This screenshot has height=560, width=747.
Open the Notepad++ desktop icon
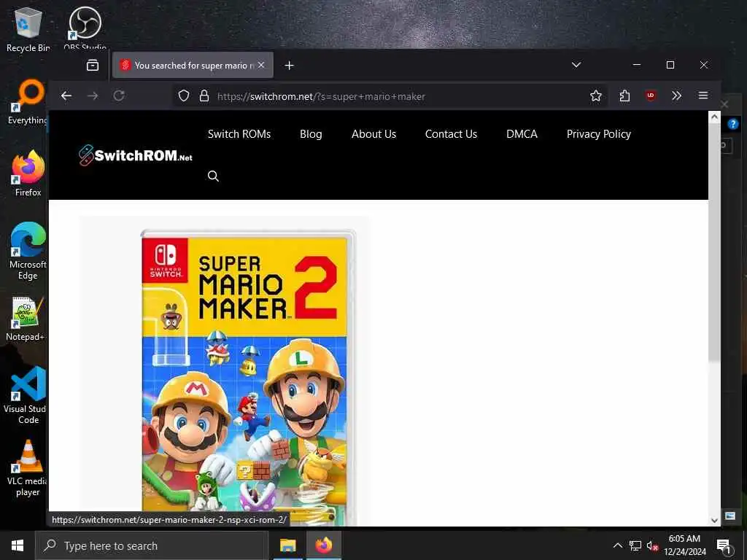[x=26, y=319]
